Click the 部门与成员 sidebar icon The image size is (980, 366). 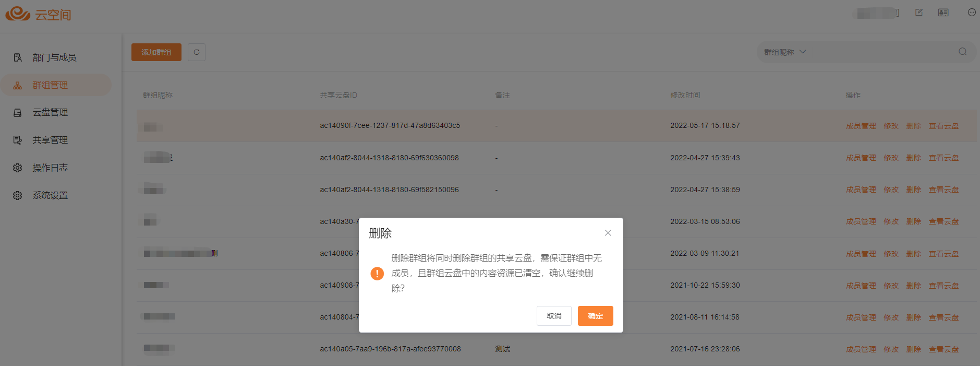click(18, 57)
